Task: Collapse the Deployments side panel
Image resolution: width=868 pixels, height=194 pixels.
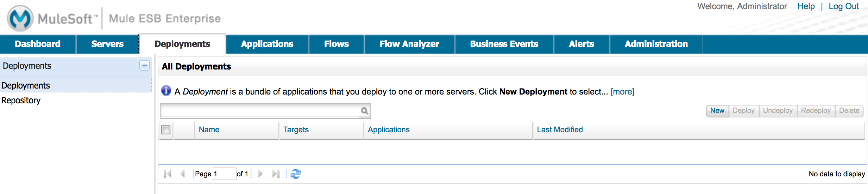Action: coord(144,66)
